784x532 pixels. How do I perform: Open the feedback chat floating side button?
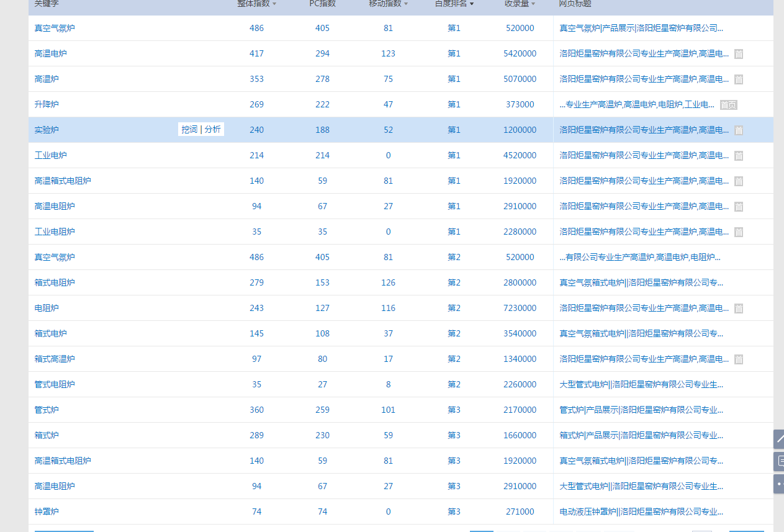pyautogui.click(x=779, y=461)
